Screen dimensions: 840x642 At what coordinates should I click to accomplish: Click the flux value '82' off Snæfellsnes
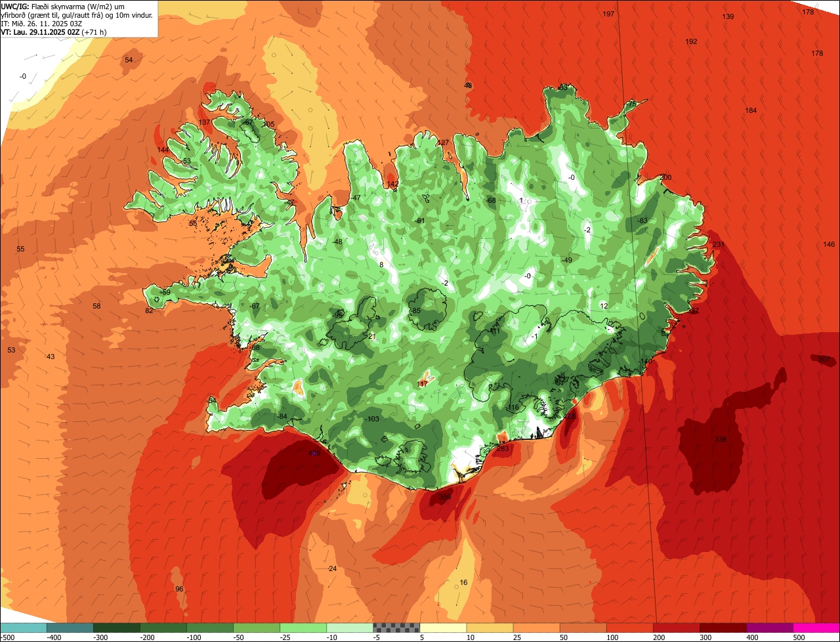point(149,311)
